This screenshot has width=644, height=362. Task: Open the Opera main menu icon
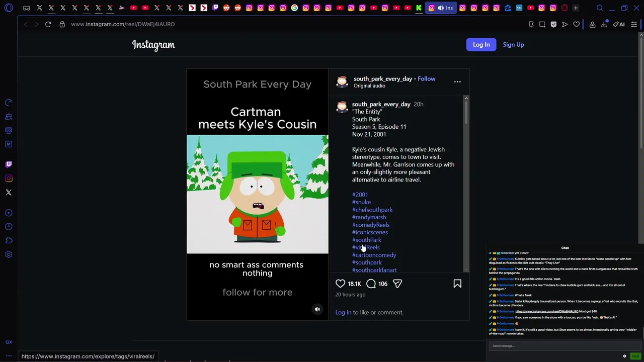point(9,8)
